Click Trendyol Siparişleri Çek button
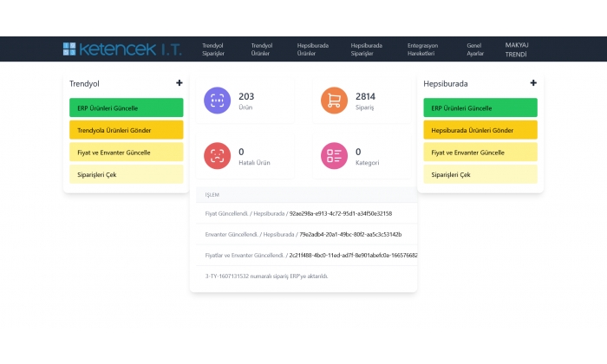This screenshot has width=607, height=364. point(127,174)
